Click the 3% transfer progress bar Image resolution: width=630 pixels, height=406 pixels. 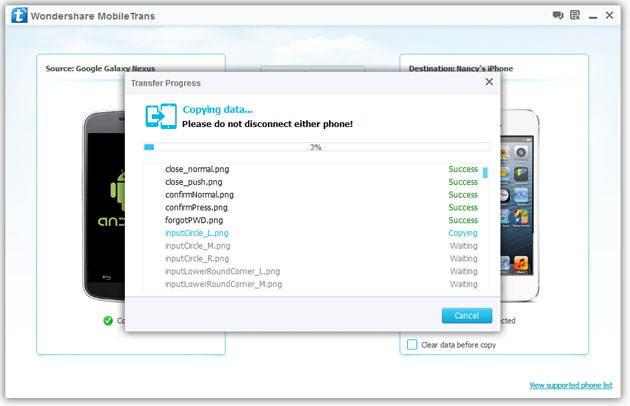pos(317,147)
